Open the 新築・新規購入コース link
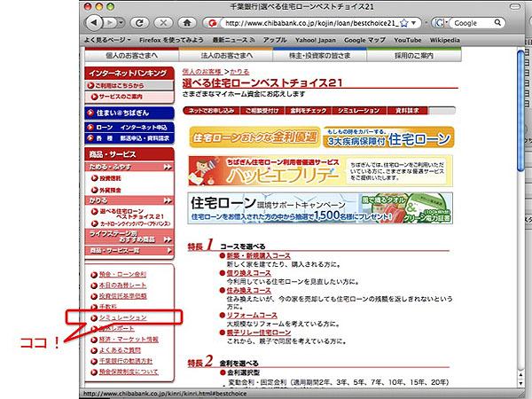 tap(258, 256)
